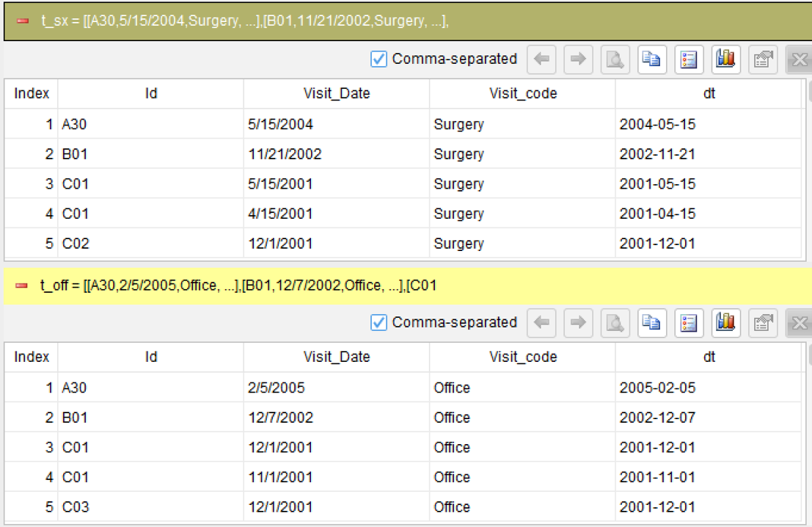
Task: Uncheck Comma-separated for t_off table
Action: (x=378, y=323)
